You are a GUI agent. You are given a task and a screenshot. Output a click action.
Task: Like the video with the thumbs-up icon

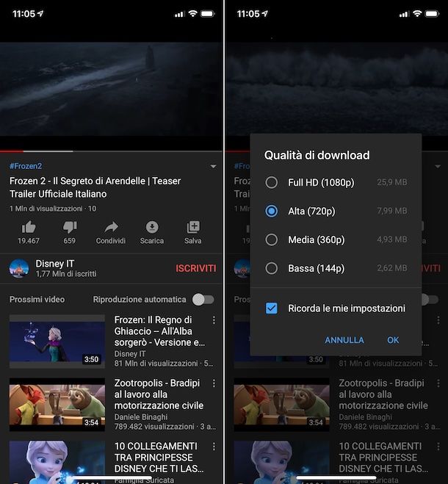[29, 228]
